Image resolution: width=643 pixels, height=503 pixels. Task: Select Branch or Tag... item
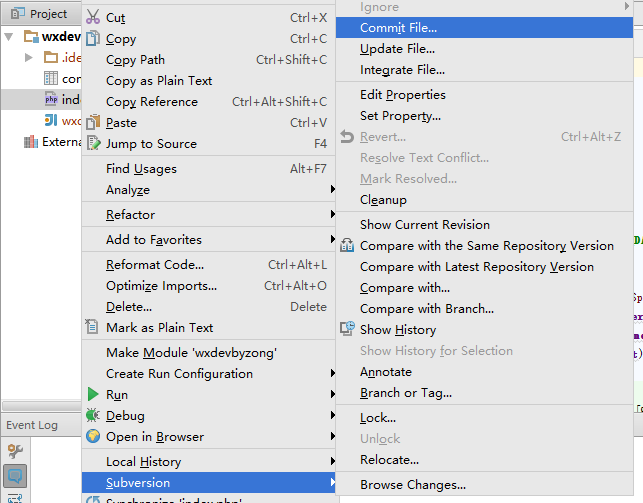484,392
